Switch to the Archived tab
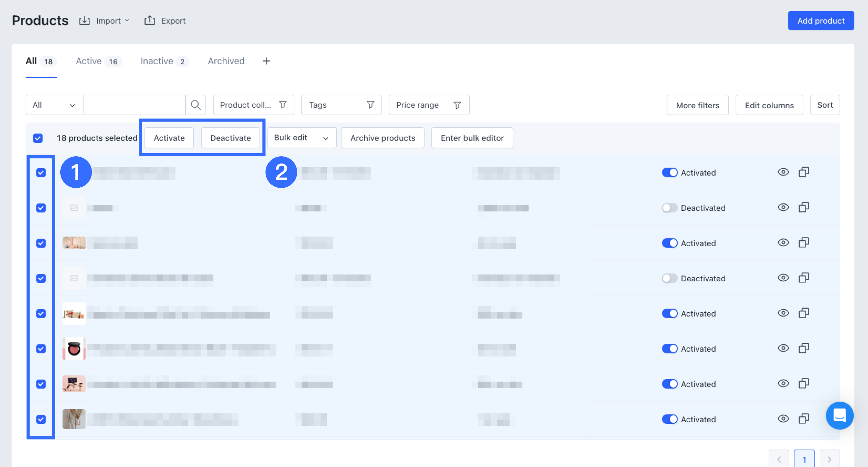Image resolution: width=868 pixels, height=467 pixels. (x=226, y=61)
